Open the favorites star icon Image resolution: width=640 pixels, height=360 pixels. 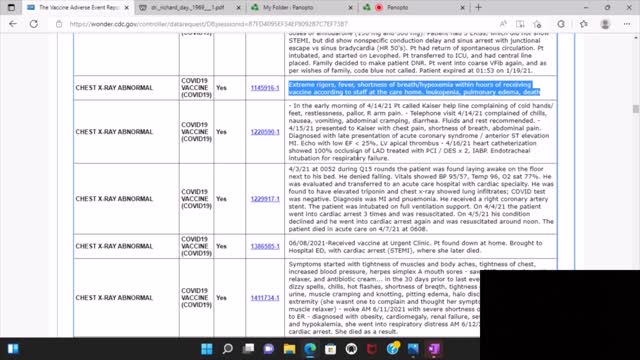point(584,24)
